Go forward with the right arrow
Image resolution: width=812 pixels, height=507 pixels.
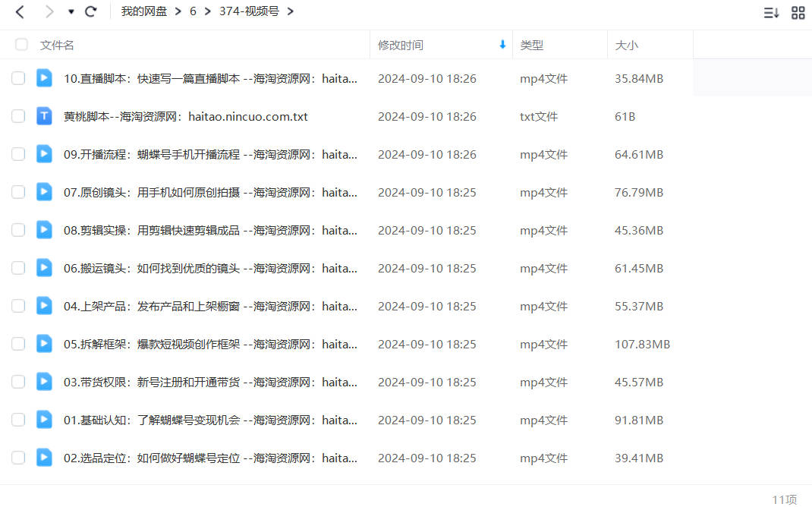[x=49, y=11]
